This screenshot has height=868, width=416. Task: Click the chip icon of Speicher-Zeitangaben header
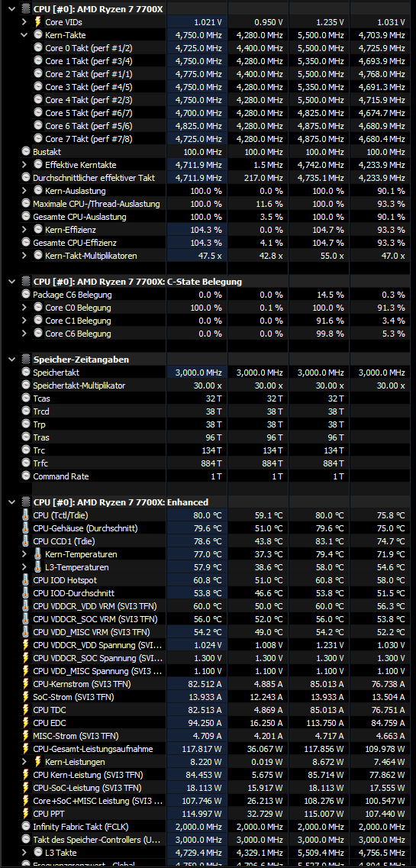tap(25, 360)
